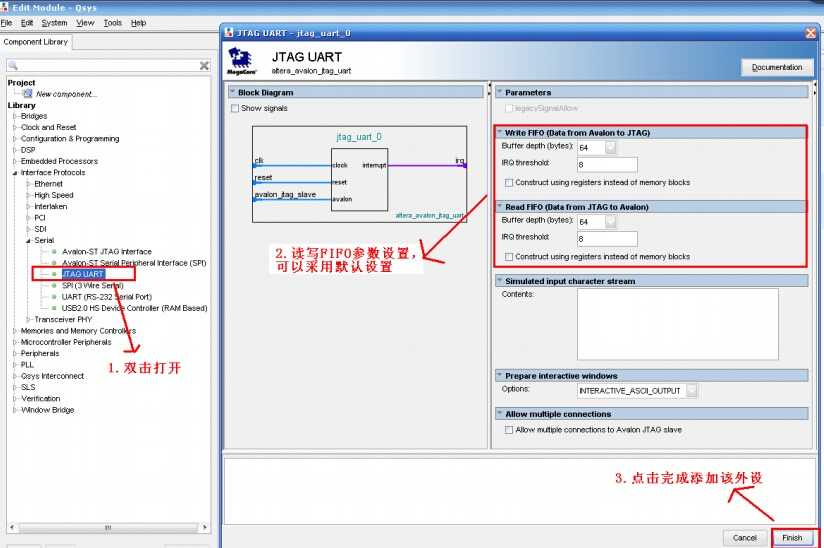824x548 pixels.
Task: Click the Component Library search field
Action: point(109,66)
